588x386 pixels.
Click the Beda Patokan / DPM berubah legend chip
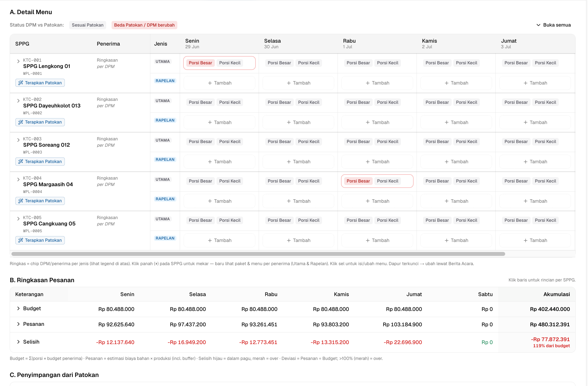(x=144, y=25)
